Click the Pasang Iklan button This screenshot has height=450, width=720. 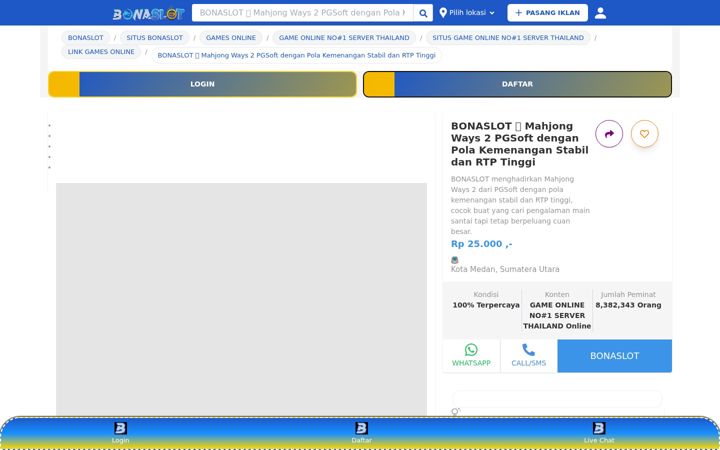coord(547,13)
